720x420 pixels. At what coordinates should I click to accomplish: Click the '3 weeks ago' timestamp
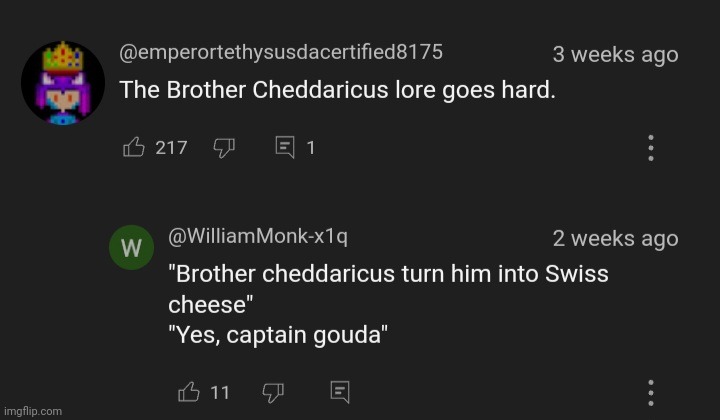[615, 55]
